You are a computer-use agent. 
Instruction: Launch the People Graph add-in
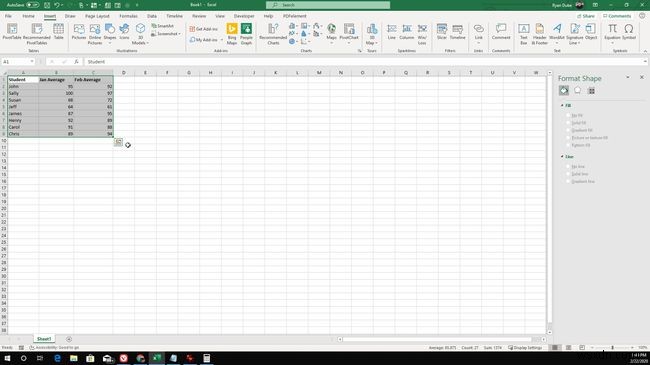(246, 34)
